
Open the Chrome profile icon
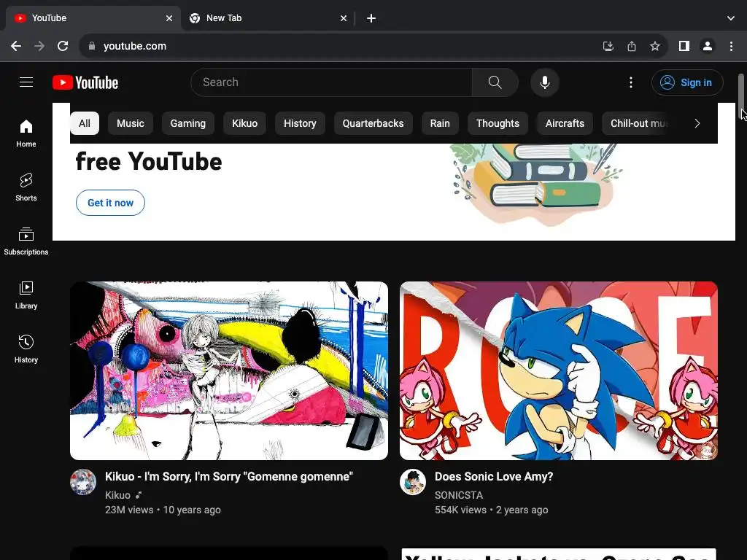coord(708,46)
